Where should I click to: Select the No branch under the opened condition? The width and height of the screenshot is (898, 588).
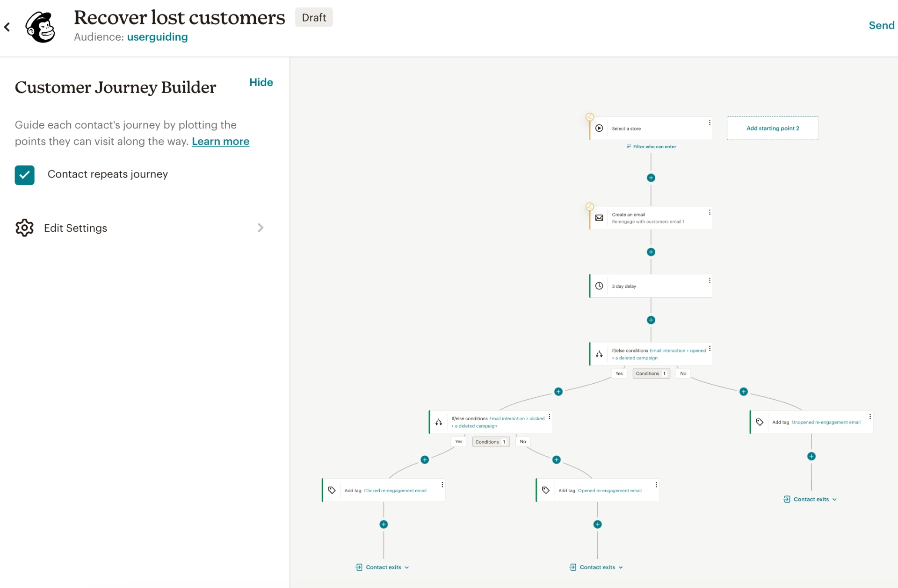point(683,373)
